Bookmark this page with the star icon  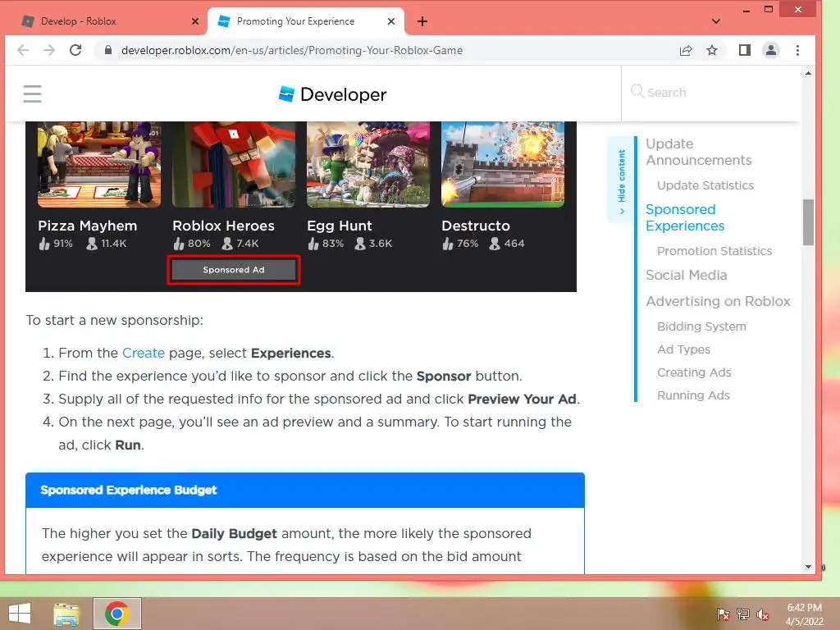712,50
